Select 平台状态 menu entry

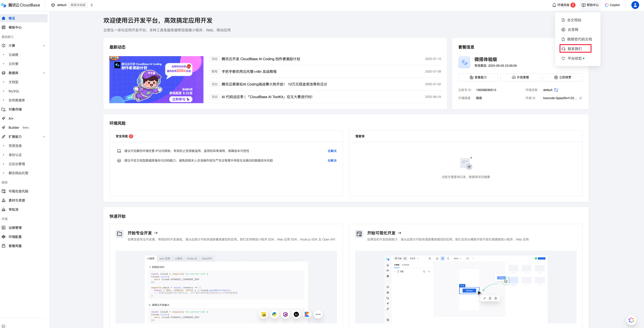(574, 58)
